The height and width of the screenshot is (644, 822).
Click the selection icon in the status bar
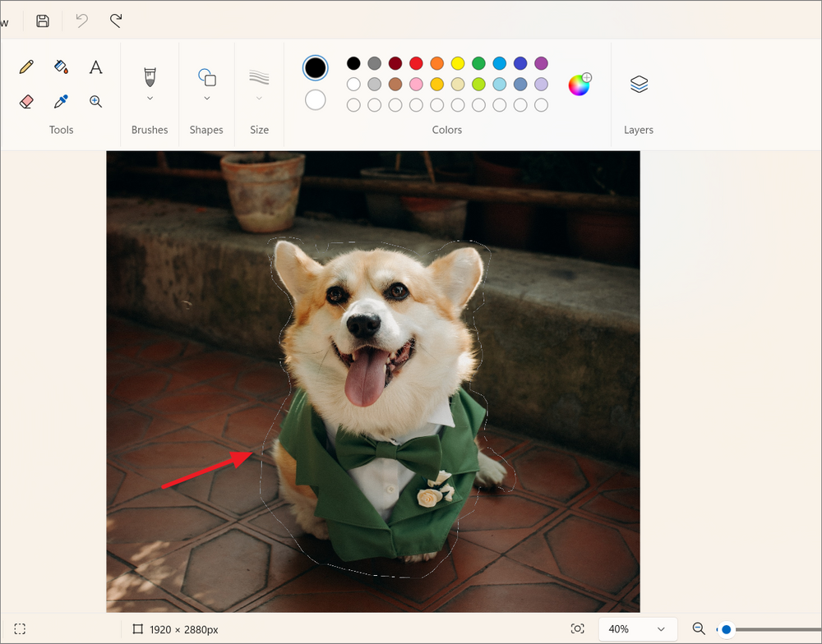pos(20,628)
